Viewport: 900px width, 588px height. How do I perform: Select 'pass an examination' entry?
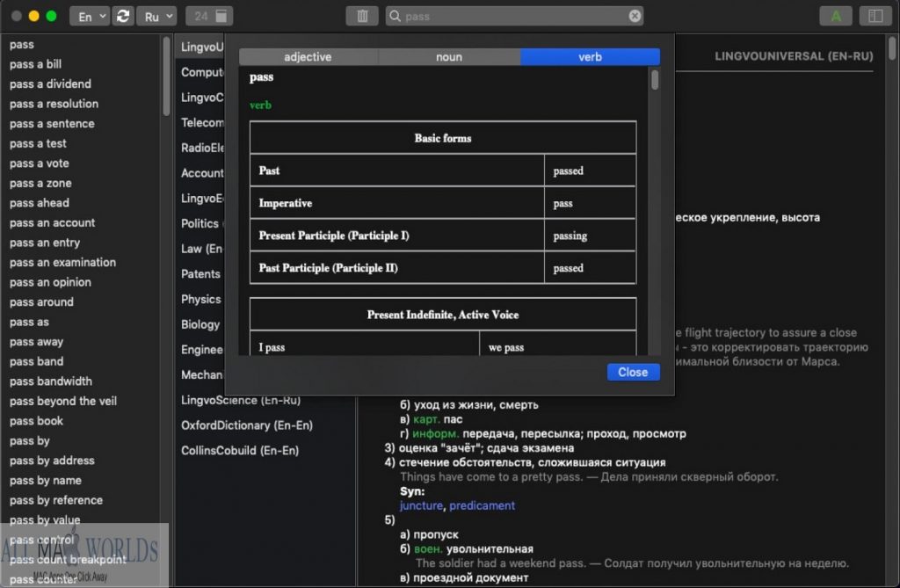[x=62, y=263]
